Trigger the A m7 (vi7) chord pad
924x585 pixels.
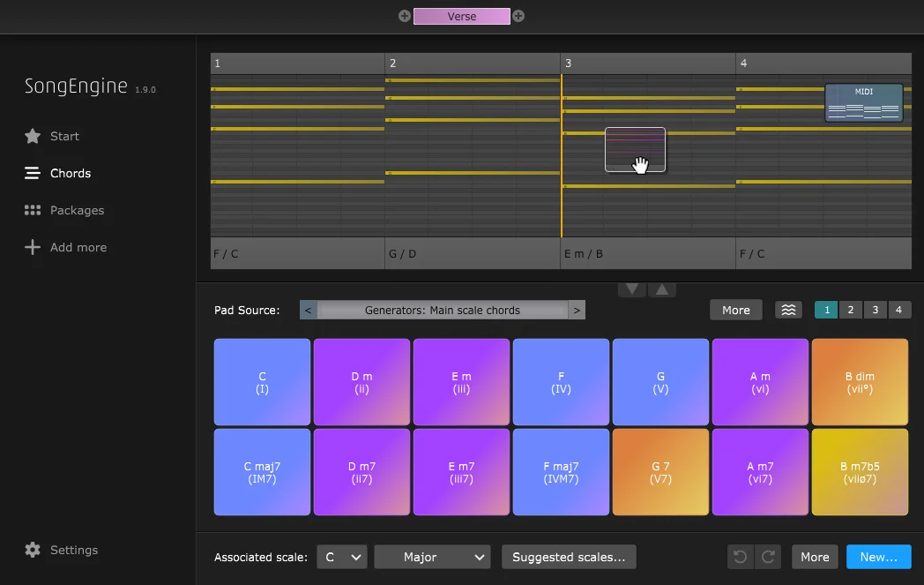[x=760, y=472]
